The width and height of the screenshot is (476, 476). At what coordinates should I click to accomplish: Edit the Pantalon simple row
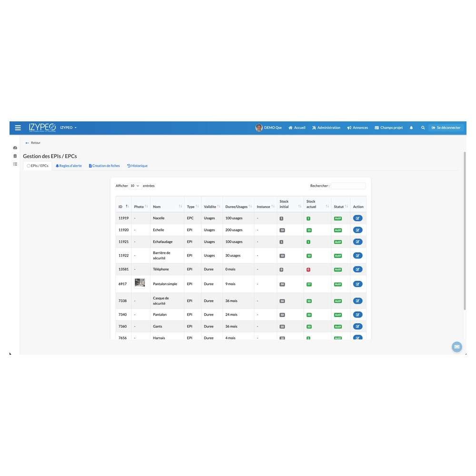point(357,284)
